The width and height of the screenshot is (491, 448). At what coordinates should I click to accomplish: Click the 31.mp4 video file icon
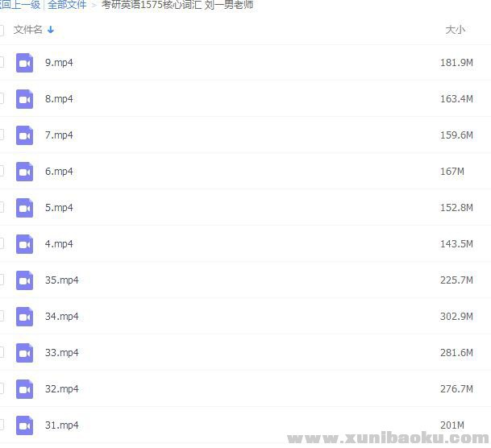coord(24,425)
